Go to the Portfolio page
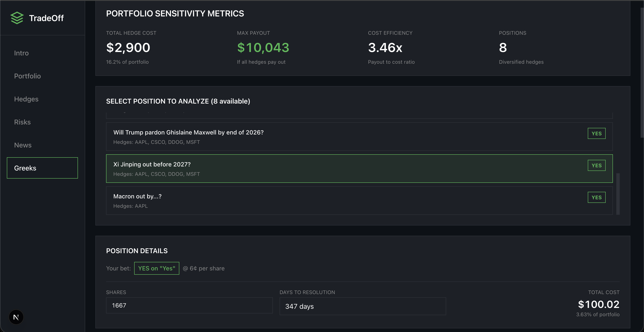 (x=27, y=76)
